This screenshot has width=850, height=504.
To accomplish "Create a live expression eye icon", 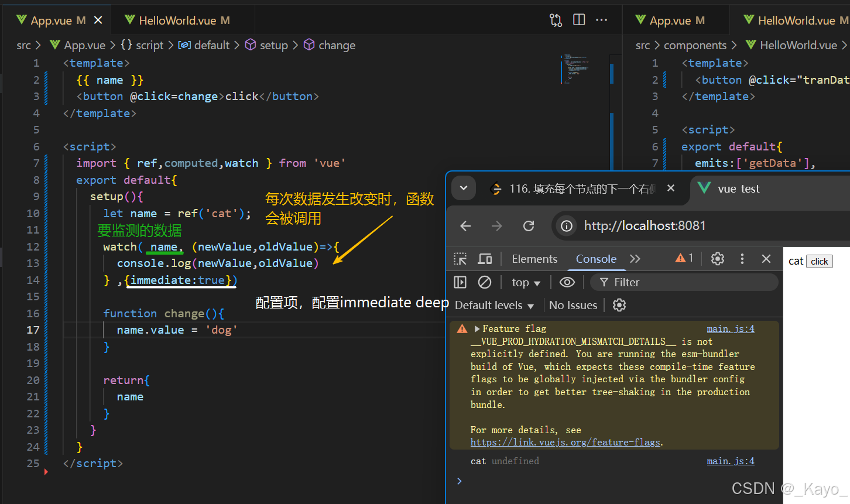I will point(567,282).
